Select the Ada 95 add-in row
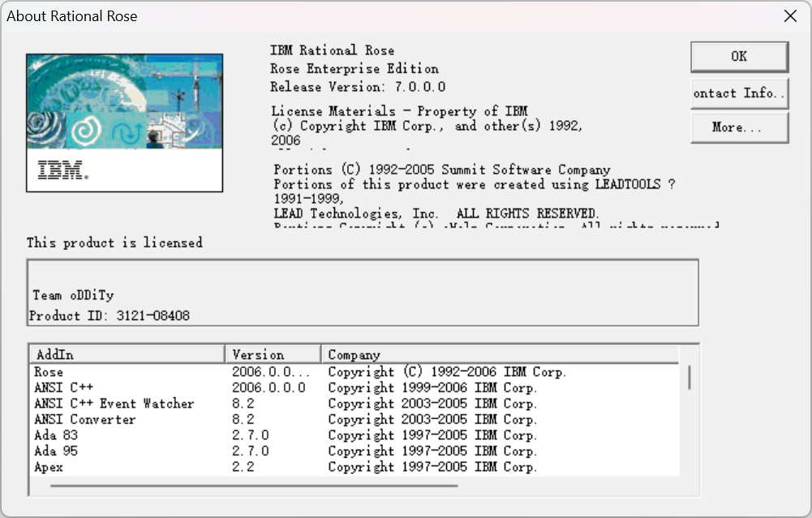 (x=354, y=451)
